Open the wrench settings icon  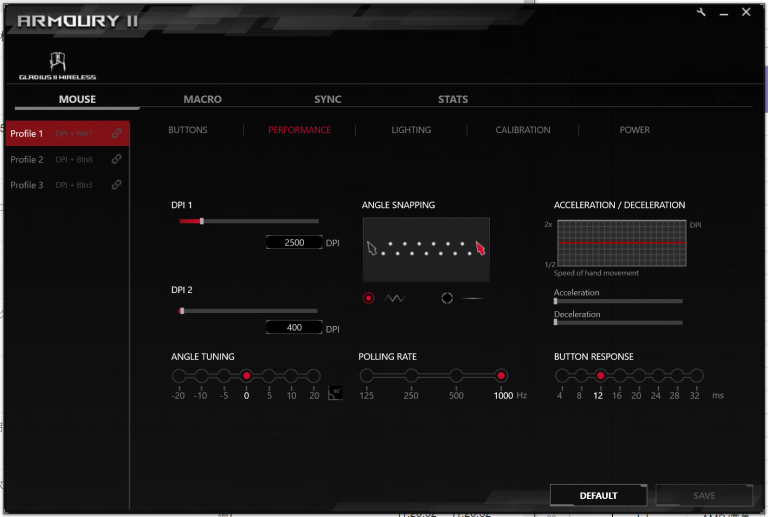[x=701, y=12]
